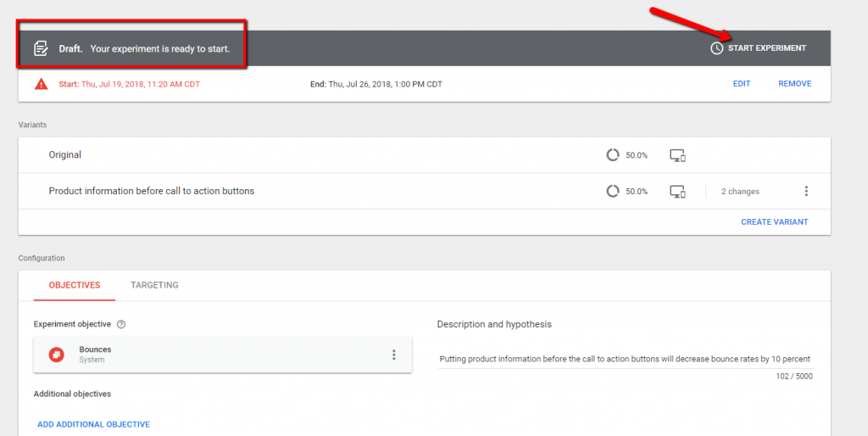Screen dimensions: 868x436
Task: Remove the experiment schedule
Action: [x=794, y=84]
